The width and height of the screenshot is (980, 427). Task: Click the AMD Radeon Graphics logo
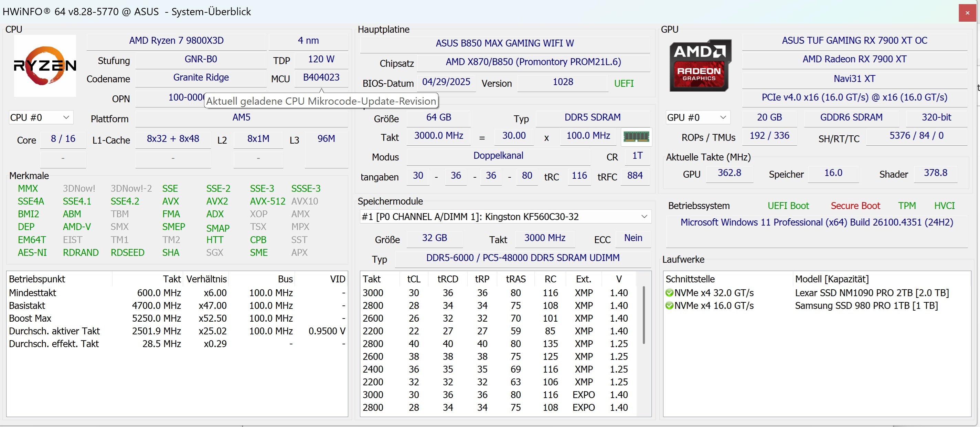tap(700, 65)
